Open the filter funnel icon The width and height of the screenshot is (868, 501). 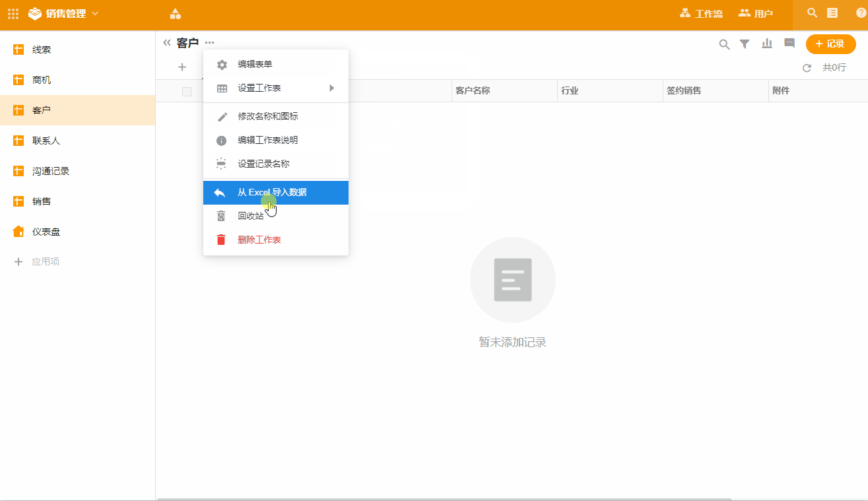tap(745, 44)
